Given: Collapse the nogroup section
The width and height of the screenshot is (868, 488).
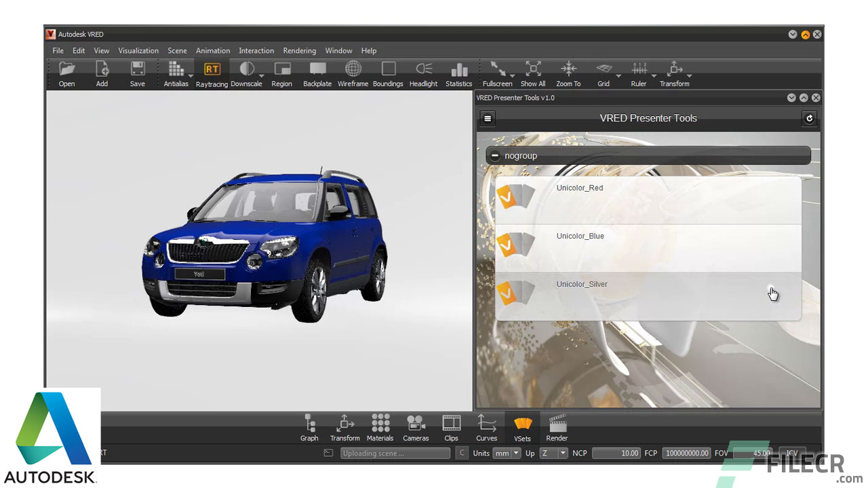Looking at the screenshot, I should click(x=495, y=156).
